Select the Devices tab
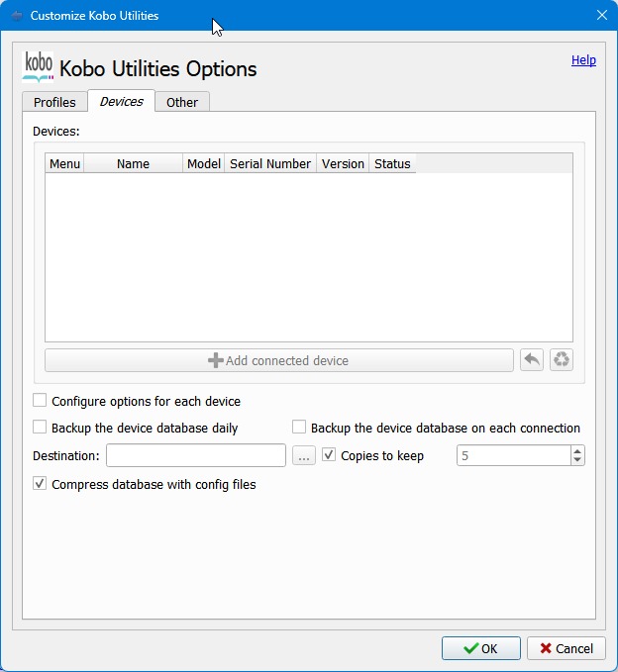Screen dimensions: 618x672 click(x=122, y=101)
